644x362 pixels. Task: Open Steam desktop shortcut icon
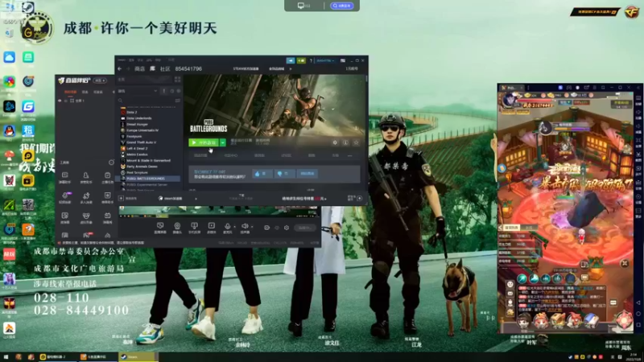pos(27,8)
